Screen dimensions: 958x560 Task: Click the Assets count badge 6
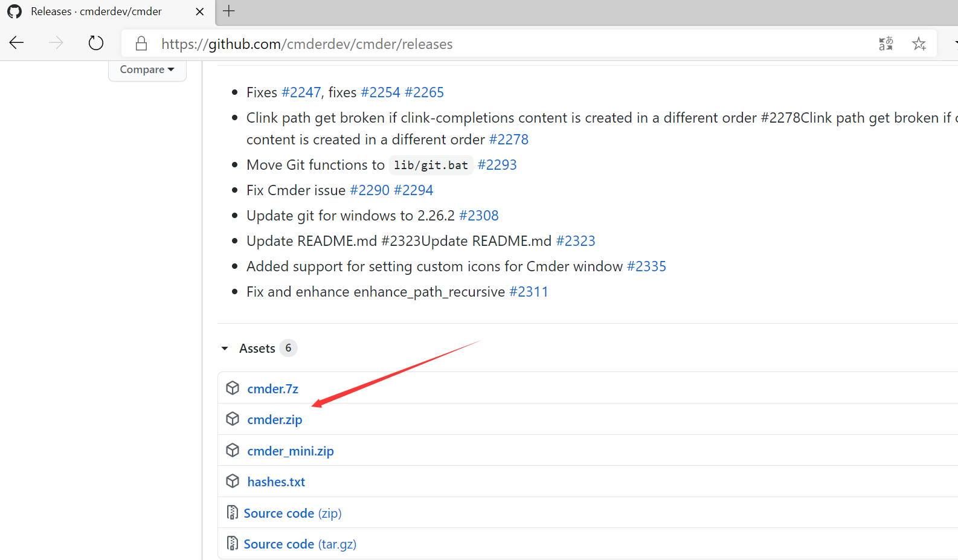pos(288,348)
